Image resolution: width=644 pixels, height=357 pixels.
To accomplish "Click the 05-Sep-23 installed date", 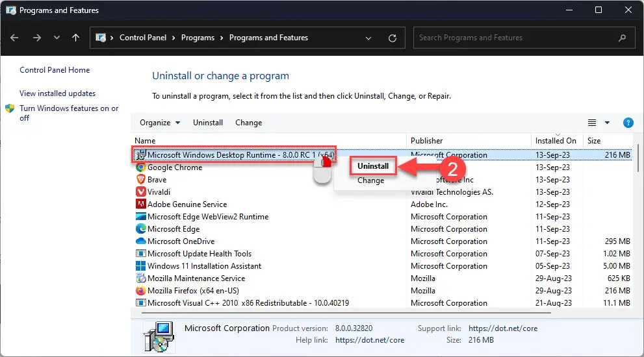I will click(552, 266).
